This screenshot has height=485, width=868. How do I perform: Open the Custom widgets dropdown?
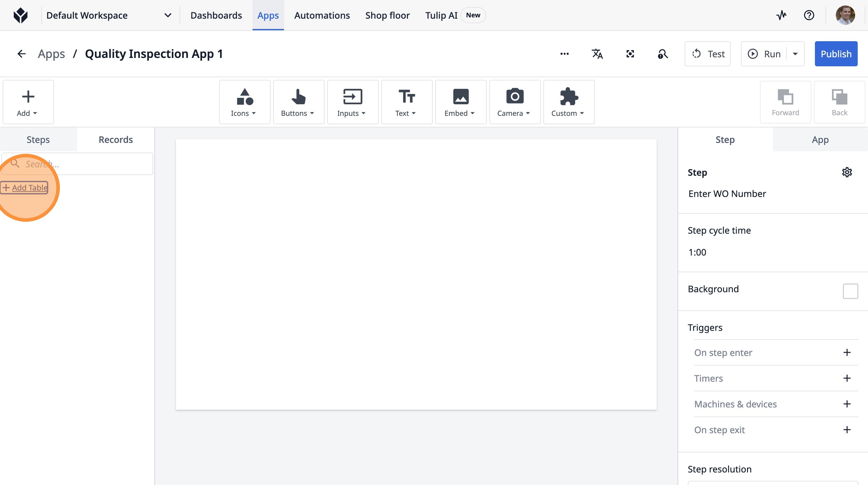pyautogui.click(x=568, y=102)
